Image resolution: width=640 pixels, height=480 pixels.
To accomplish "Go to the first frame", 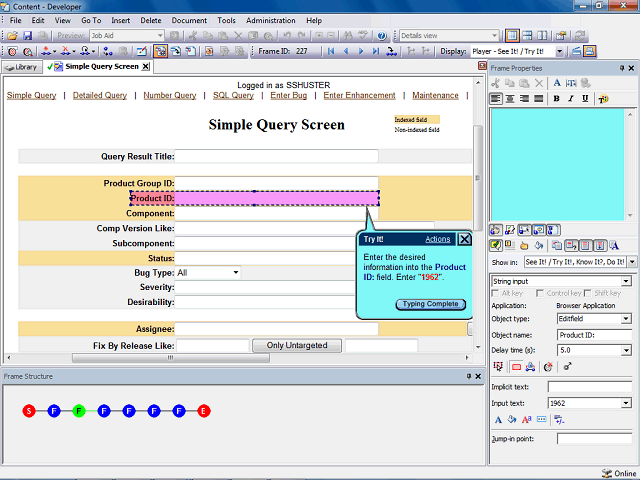I will 331,51.
